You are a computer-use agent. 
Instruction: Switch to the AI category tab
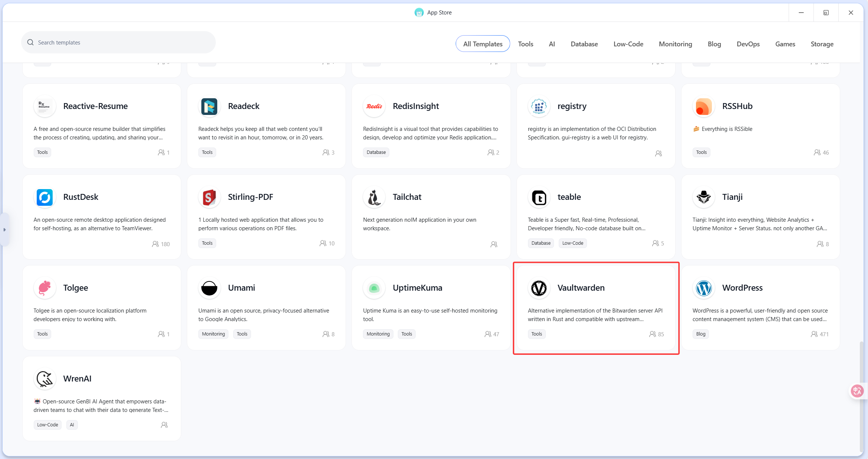coord(552,44)
